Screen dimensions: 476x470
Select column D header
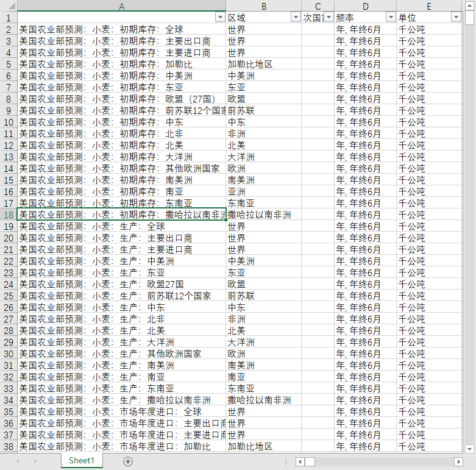(366, 6)
